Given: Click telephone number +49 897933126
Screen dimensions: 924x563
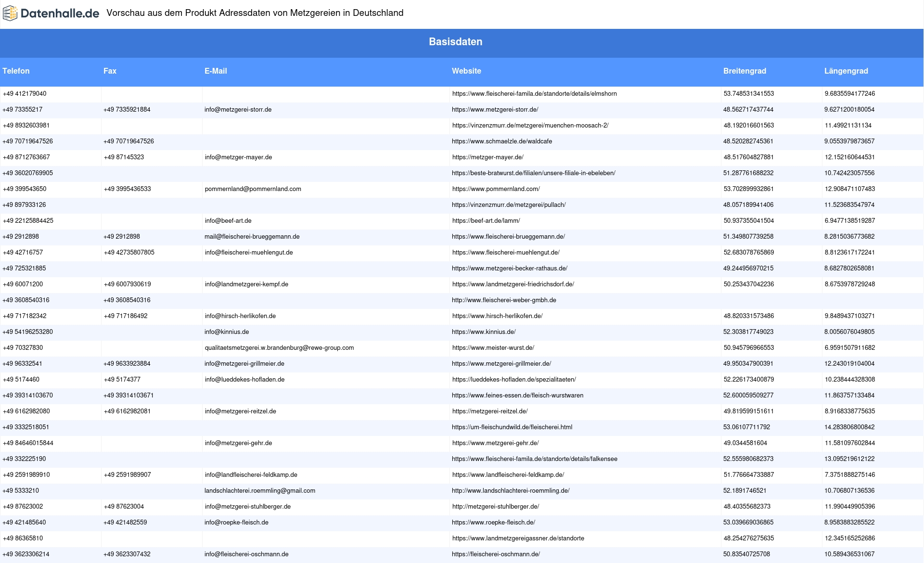Looking at the screenshot, I should click(x=24, y=205).
